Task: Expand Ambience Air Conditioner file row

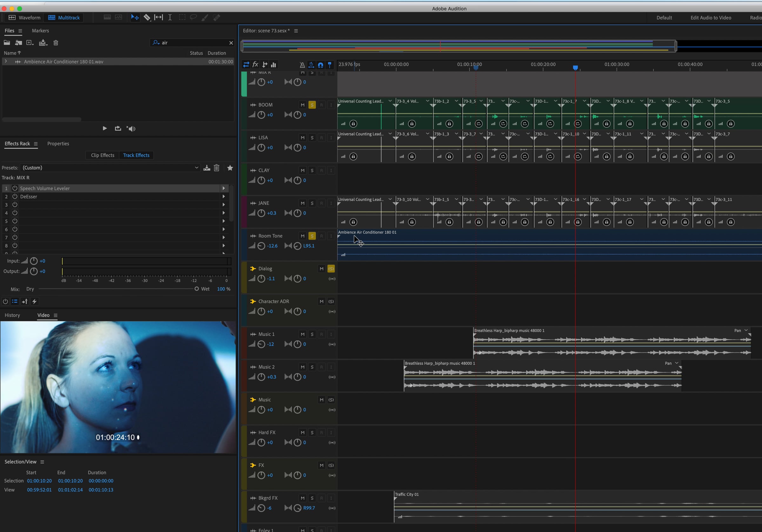Action: (6, 61)
